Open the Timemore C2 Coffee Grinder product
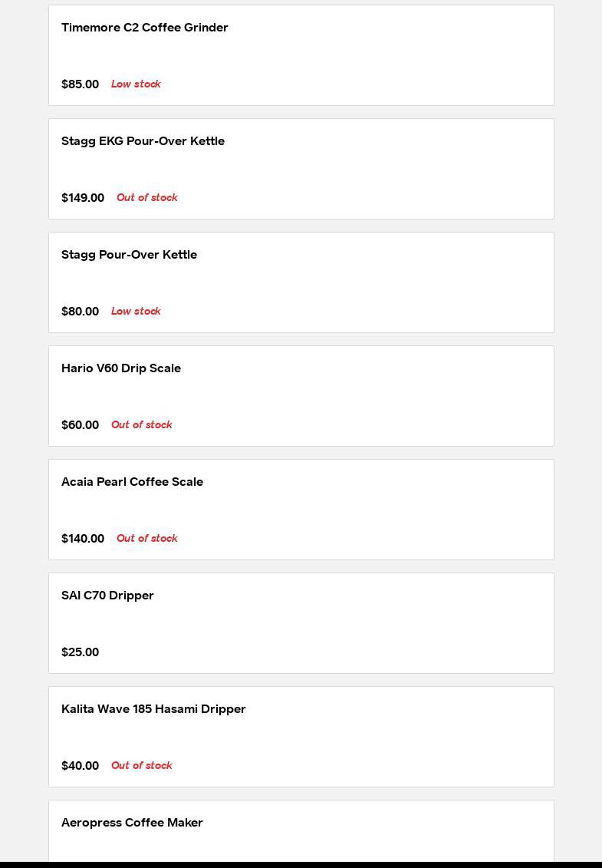 point(145,28)
